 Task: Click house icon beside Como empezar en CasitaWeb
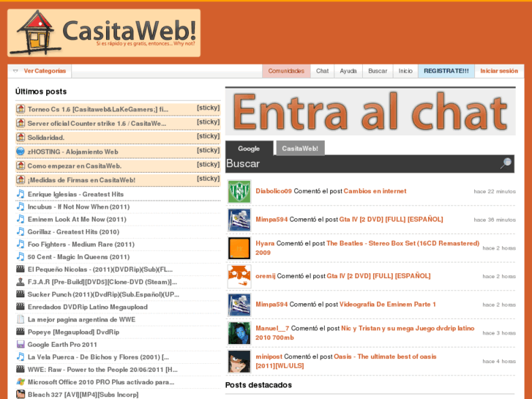(20, 165)
